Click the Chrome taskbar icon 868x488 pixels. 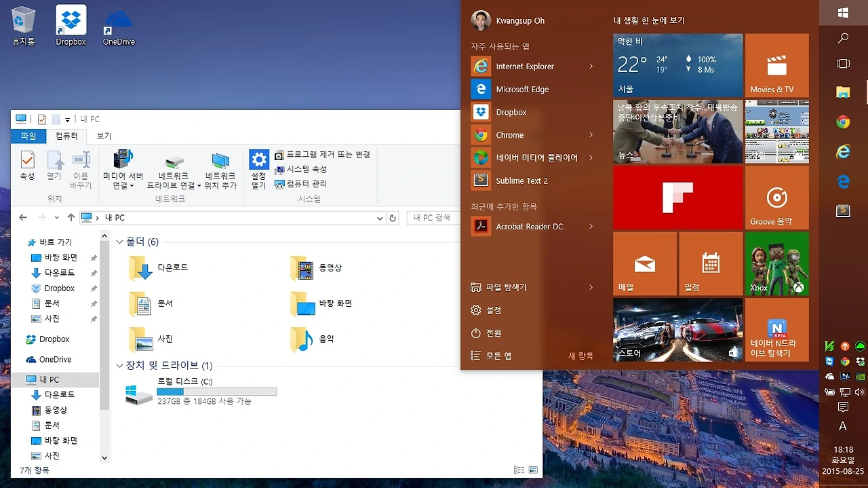point(843,122)
